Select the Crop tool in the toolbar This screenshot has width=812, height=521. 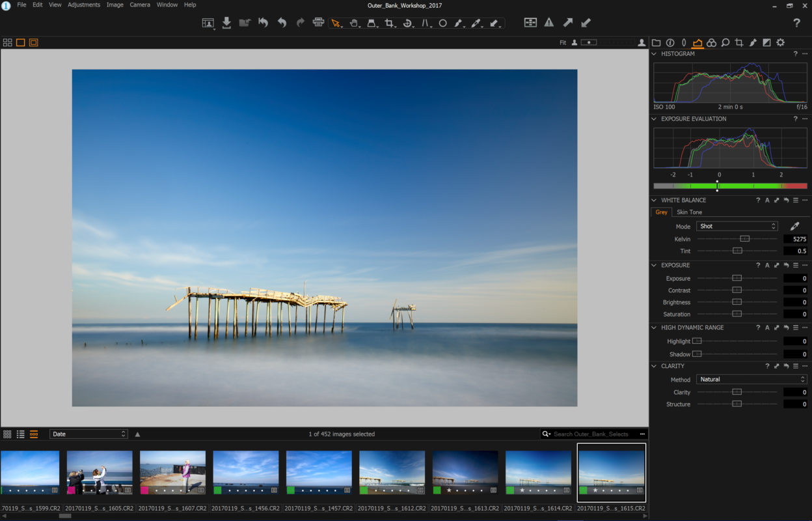(390, 23)
